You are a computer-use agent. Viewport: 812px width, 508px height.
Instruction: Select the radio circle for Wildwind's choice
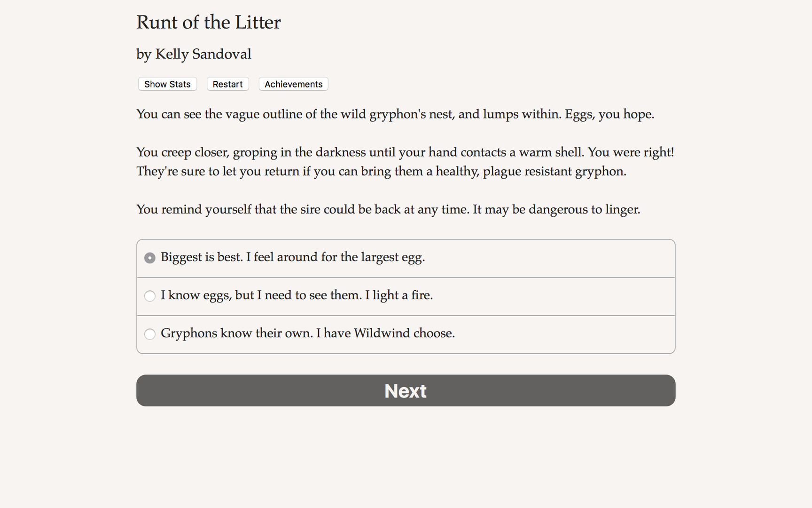point(149,334)
